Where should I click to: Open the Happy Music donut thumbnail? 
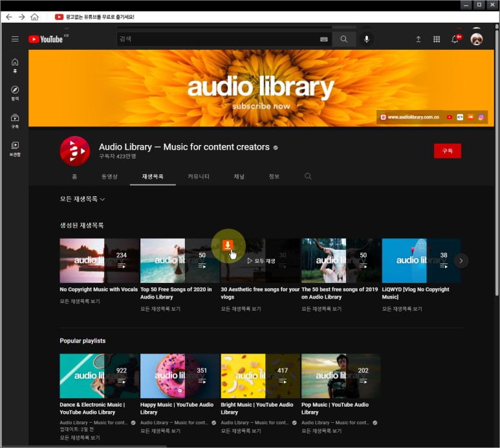[180, 375]
